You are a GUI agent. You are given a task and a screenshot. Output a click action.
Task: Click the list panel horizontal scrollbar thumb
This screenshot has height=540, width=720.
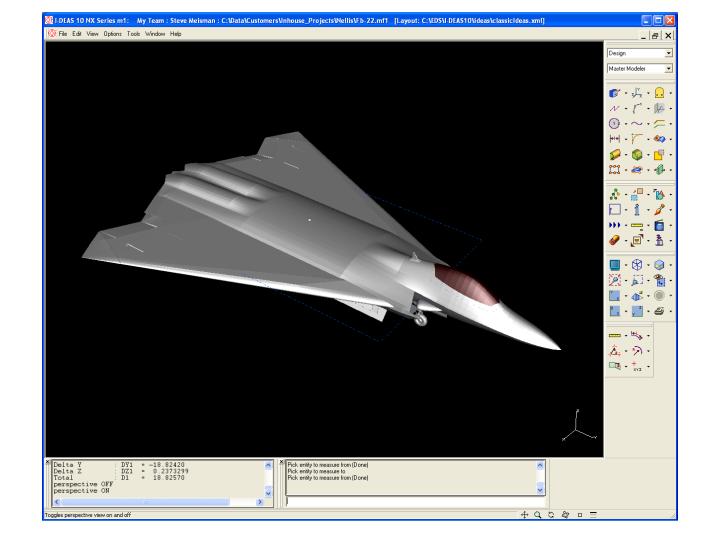coord(145,502)
